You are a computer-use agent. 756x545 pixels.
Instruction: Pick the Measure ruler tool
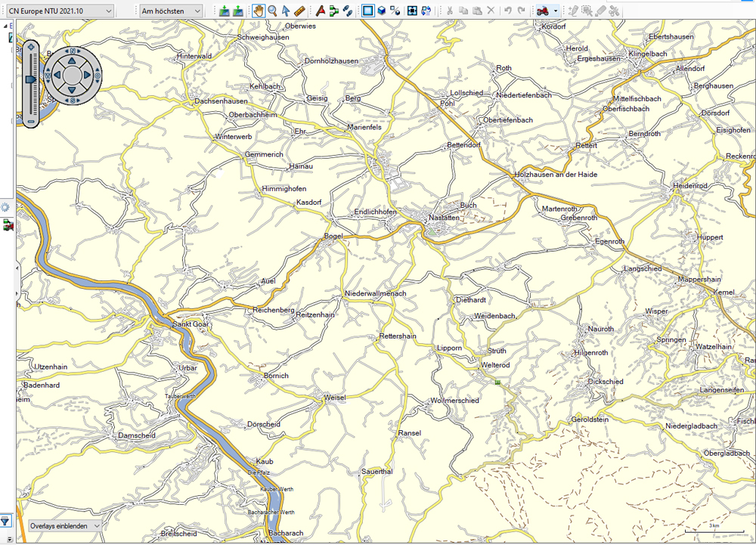point(299,11)
